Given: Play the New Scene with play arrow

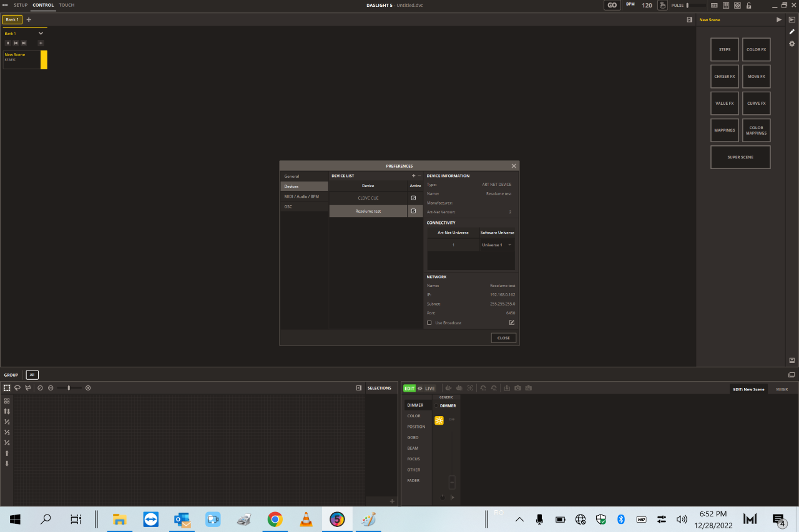Looking at the screenshot, I should tap(778, 20).
